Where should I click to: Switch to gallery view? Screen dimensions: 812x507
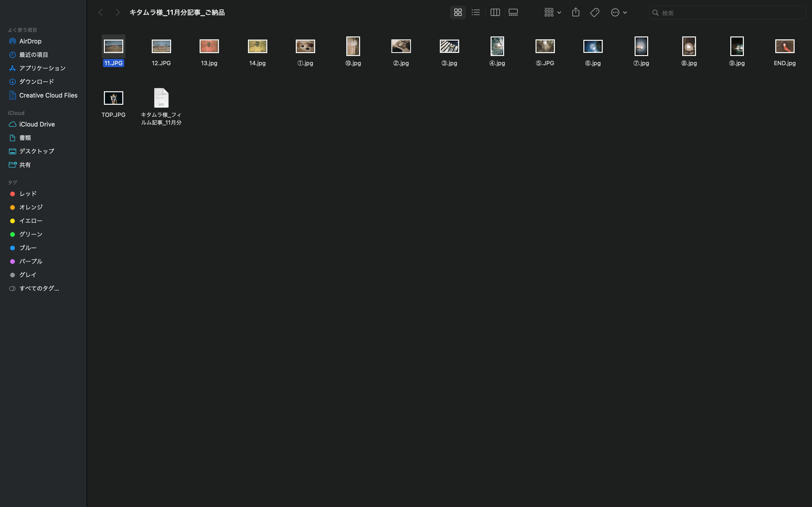(x=513, y=12)
